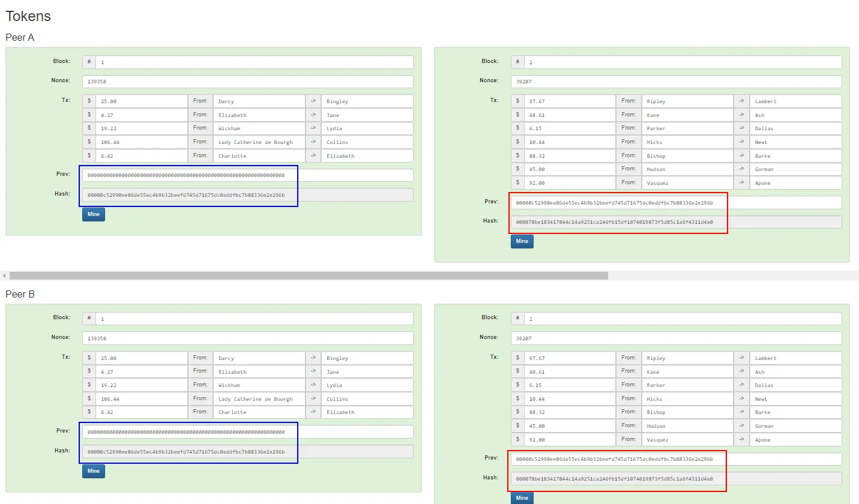Click the Tokens page heading

28,16
